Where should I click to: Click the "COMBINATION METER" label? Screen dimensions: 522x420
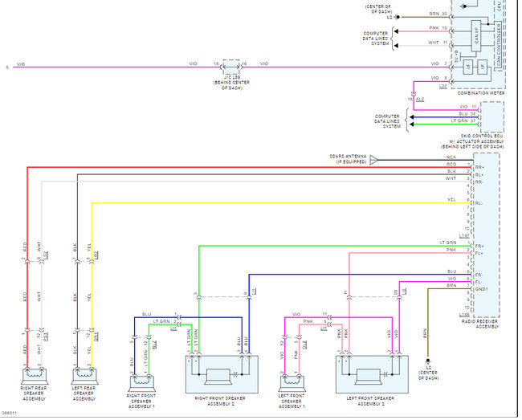(x=481, y=93)
